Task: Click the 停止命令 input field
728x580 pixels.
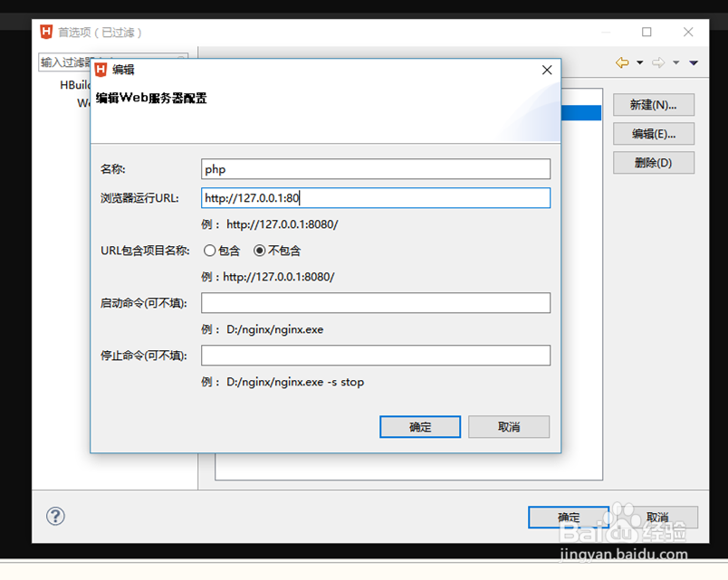Action: (376, 356)
